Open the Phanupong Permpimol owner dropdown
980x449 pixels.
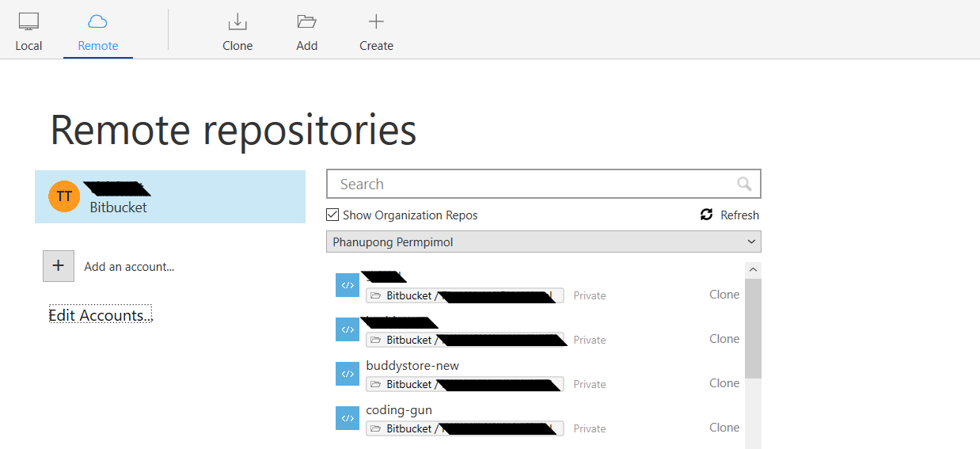pyautogui.click(x=543, y=242)
